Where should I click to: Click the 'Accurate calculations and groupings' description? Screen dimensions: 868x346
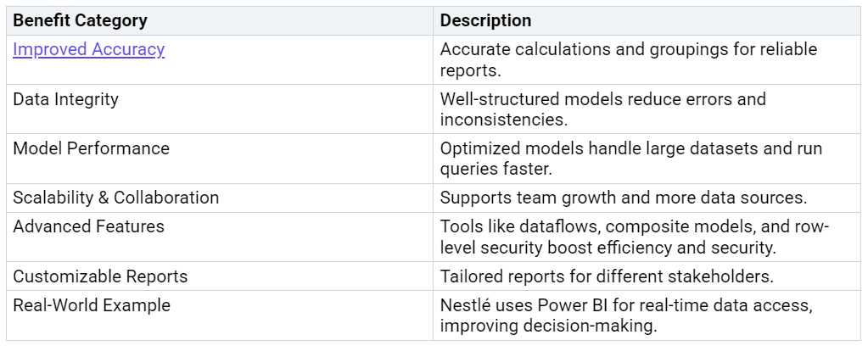pyautogui.click(x=629, y=60)
